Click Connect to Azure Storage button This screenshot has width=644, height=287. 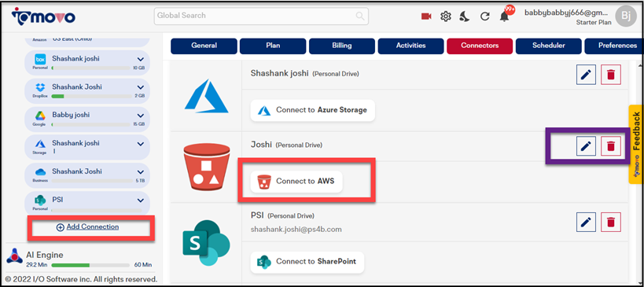[x=312, y=110]
